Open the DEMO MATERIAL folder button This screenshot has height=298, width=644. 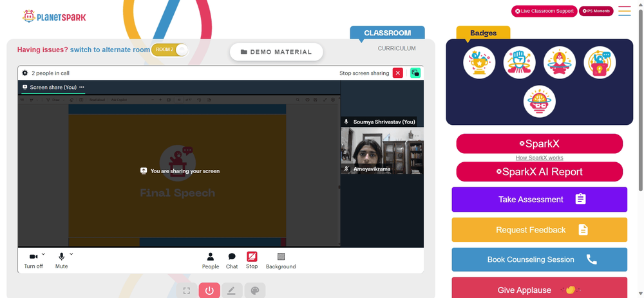pyautogui.click(x=276, y=52)
